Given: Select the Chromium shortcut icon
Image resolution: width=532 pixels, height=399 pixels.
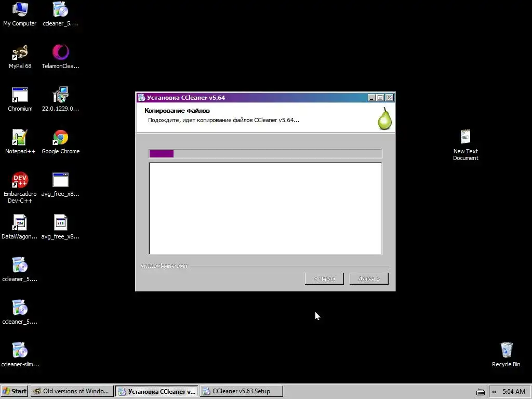Looking at the screenshot, I should click(x=20, y=99).
